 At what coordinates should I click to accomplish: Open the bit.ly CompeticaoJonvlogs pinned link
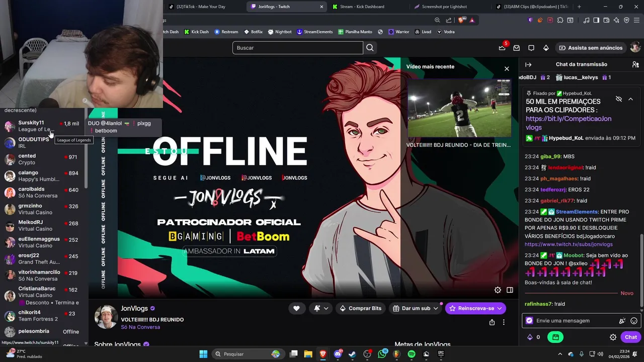(x=569, y=123)
